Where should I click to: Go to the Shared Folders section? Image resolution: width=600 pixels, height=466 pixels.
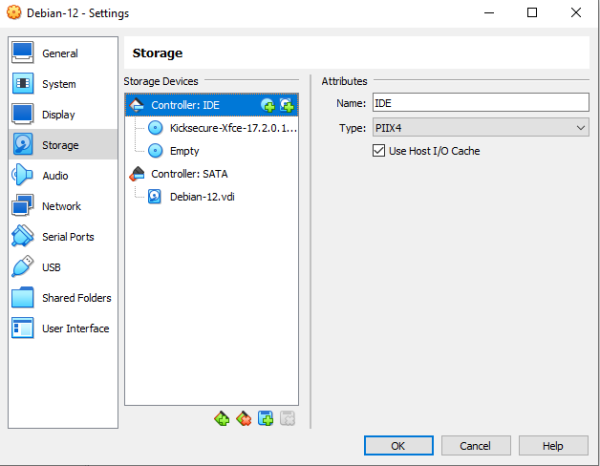[76, 298]
